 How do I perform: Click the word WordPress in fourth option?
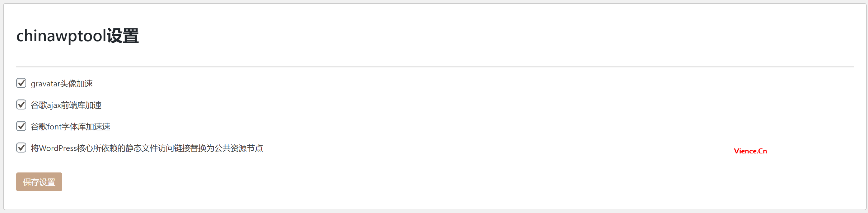[x=58, y=148]
